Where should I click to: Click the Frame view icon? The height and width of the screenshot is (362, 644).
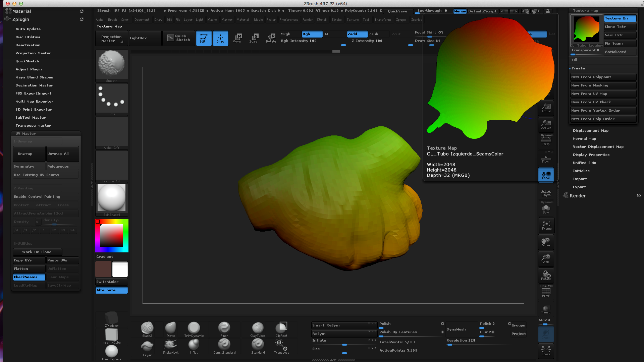click(x=546, y=225)
